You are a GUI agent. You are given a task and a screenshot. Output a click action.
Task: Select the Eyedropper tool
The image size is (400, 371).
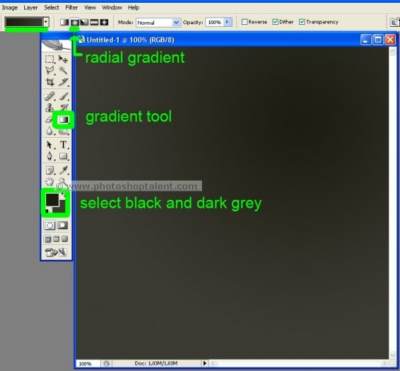pyautogui.click(x=63, y=171)
